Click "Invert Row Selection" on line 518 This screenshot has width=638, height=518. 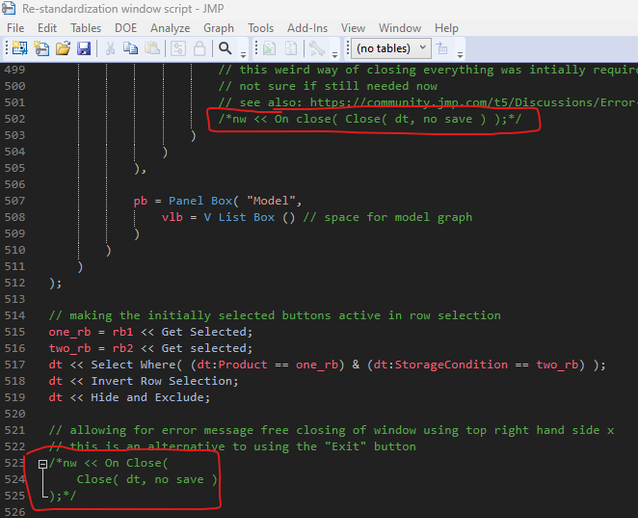pyautogui.click(x=162, y=381)
